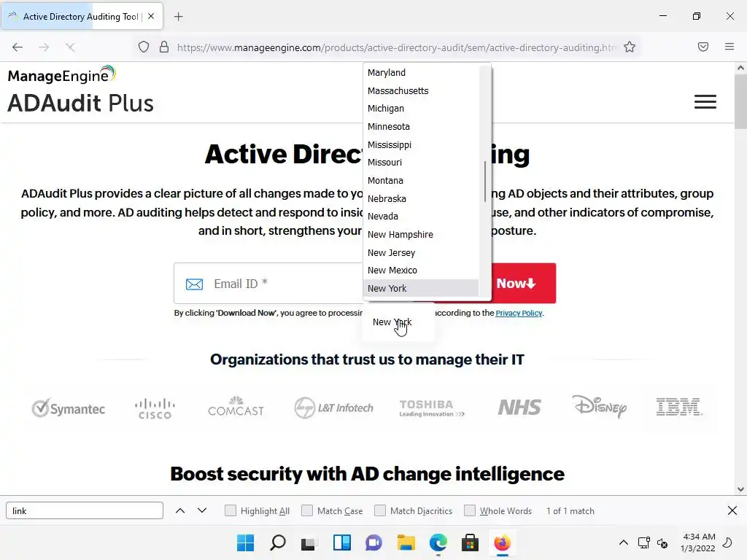Open Windows taskbar search
Image resolution: width=747 pixels, height=560 pixels.
[x=278, y=542]
